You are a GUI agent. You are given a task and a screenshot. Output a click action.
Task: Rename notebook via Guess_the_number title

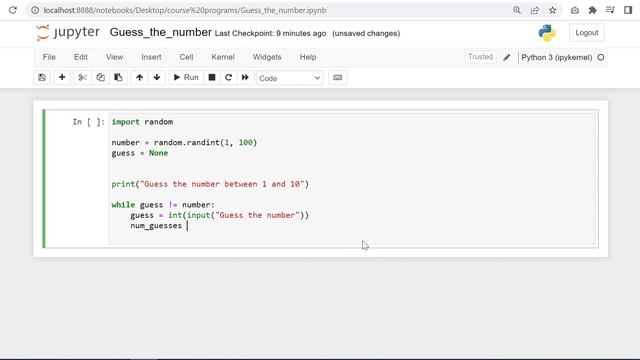point(160,32)
